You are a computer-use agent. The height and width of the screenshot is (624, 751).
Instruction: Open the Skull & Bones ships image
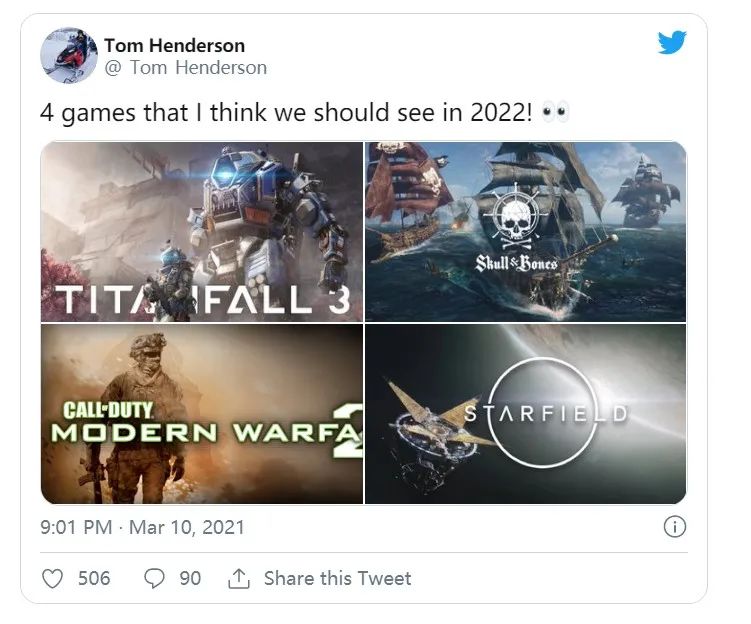[525, 232]
